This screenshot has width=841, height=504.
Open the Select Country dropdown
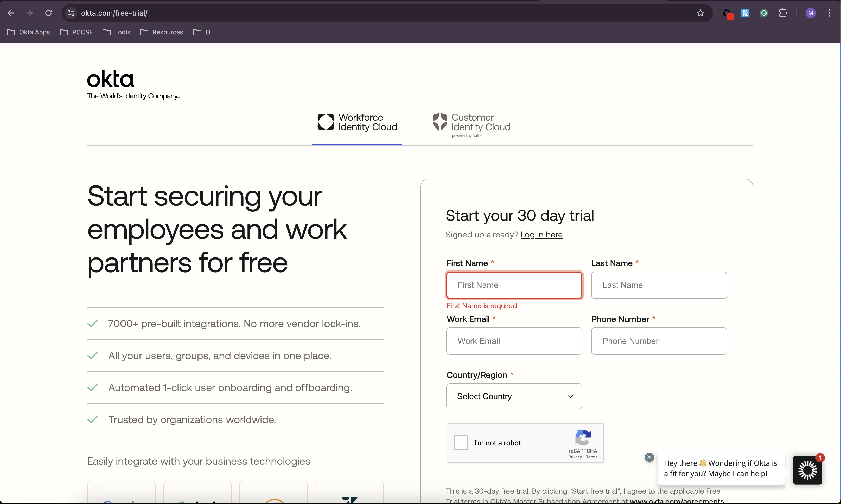click(514, 396)
